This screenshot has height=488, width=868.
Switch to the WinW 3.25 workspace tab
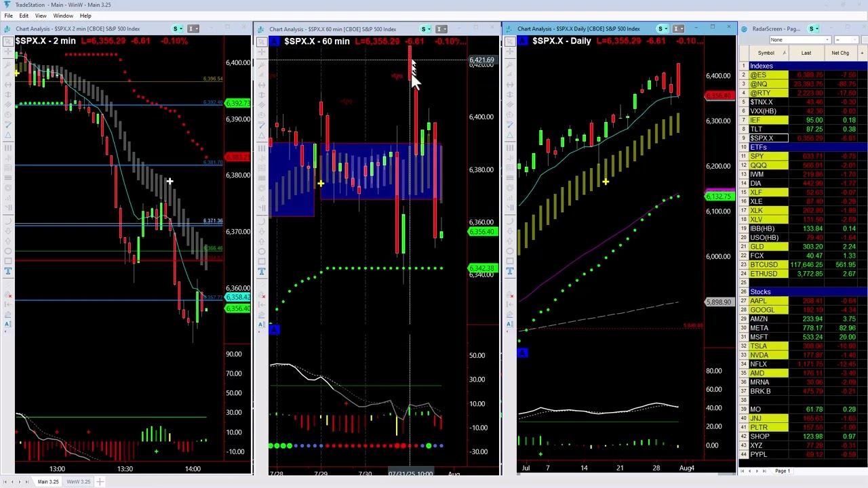(78, 481)
